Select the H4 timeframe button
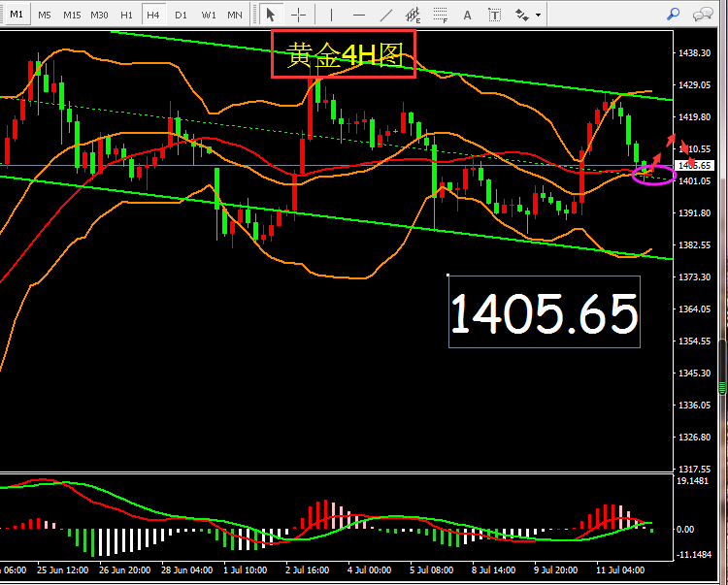The image size is (728, 585). [153, 15]
